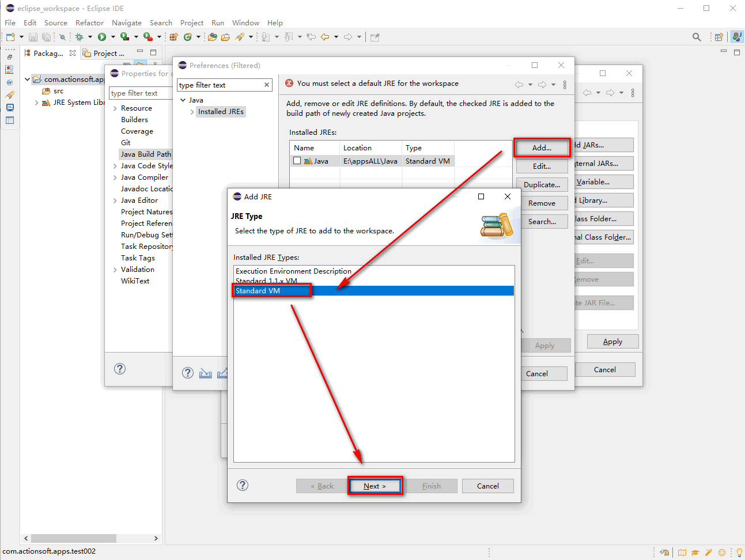This screenshot has width=745, height=560.
Task: Click the Debug bug toolbar icon
Action: (x=80, y=37)
